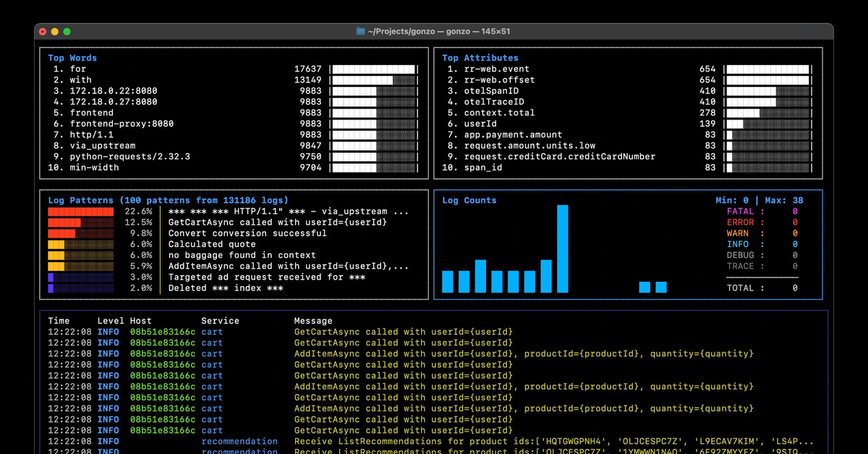Click the 'cart' service link in the first log row

coord(211,332)
